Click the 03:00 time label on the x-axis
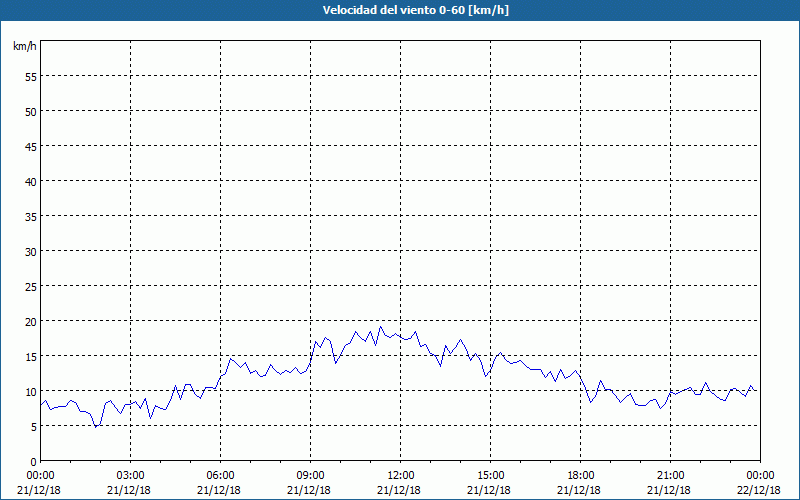This screenshot has width=800, height=500. [131, 476]
